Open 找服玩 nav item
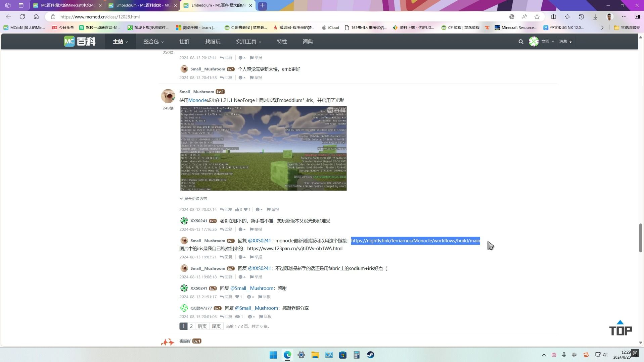Image resolution: width=644 pixels, height=362 pixels. tap(213, 42)
